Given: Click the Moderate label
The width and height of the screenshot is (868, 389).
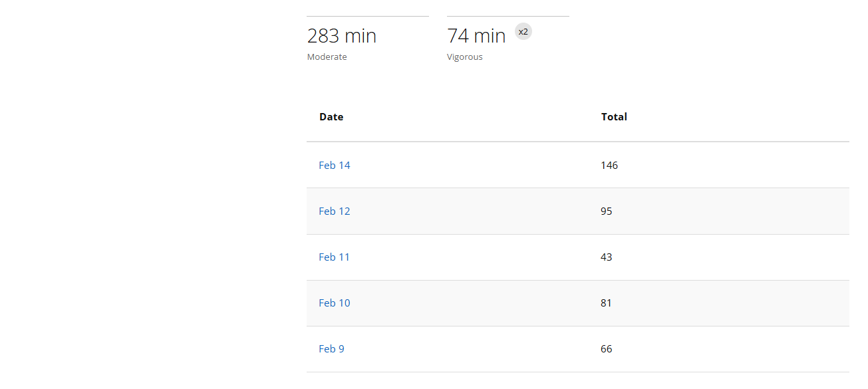Looking at the screenshot, I should pos(327,57).
